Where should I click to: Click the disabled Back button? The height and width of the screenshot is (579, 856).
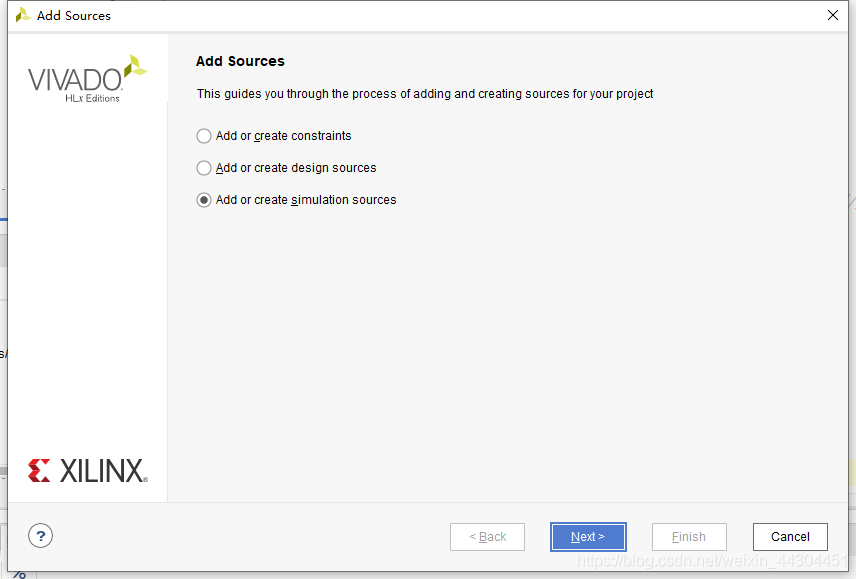488,537
